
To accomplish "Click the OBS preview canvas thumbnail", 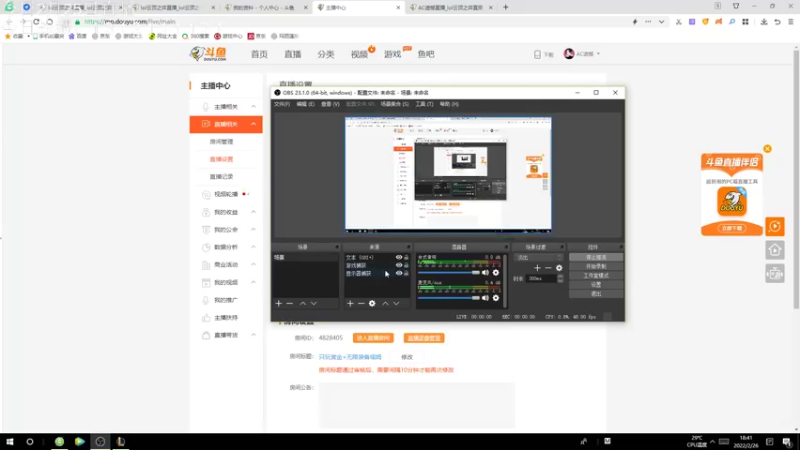I will click(x=448, y=174).
